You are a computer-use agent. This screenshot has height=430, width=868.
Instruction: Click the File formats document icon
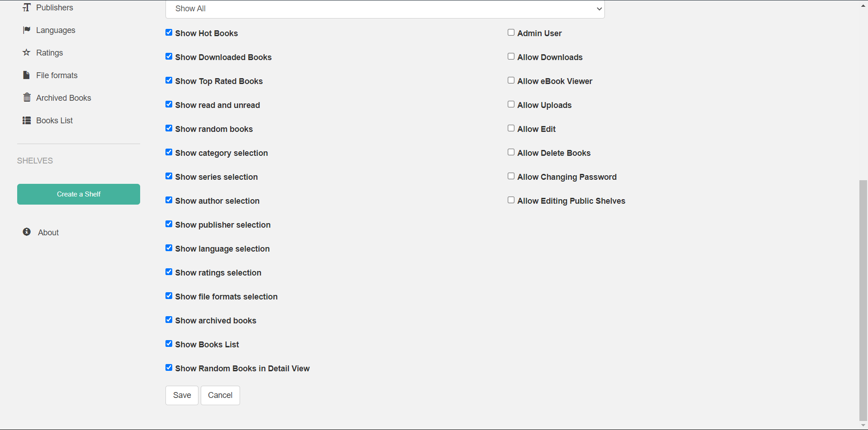27,75
